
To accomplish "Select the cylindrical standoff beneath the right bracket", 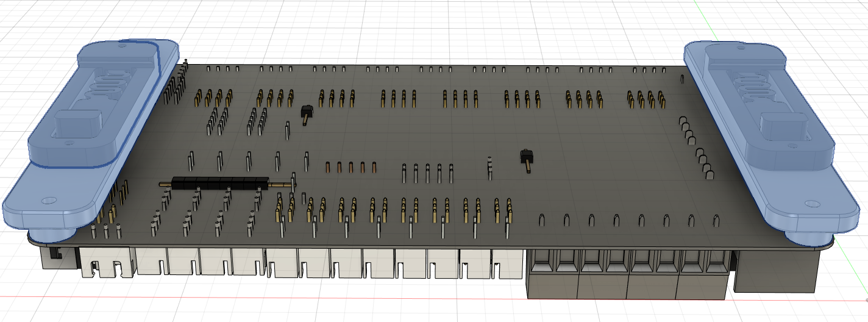I will point(808,238).
